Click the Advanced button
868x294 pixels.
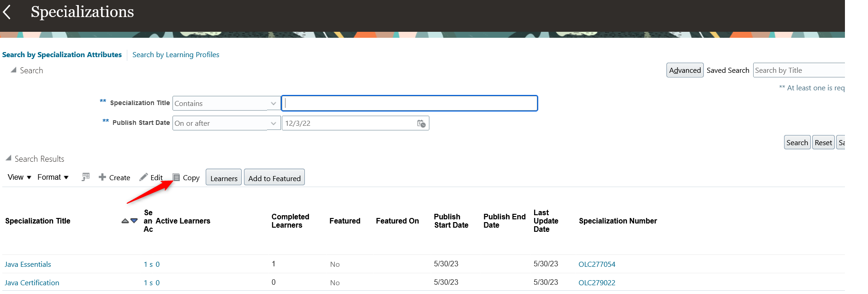[x=684, y=70]
